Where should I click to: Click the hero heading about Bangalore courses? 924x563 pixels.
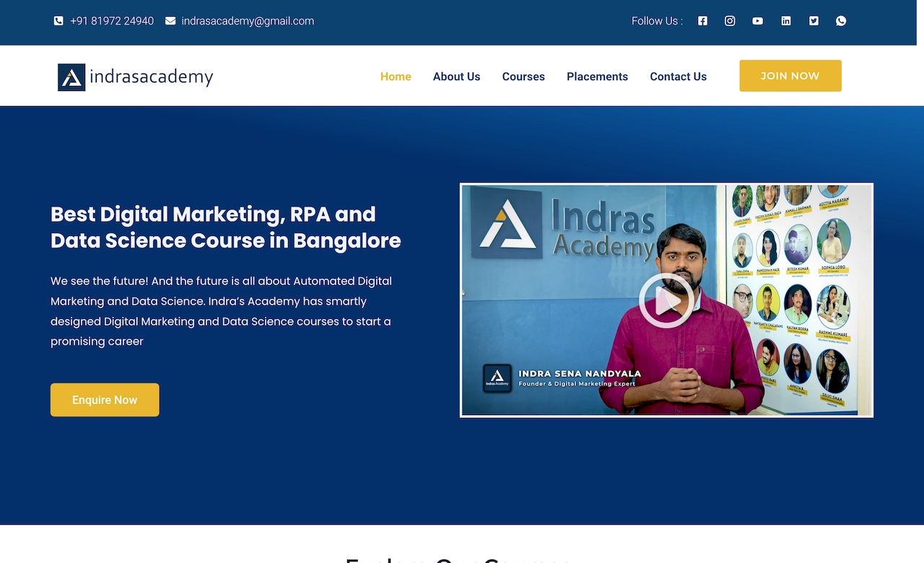coord(226,227)
